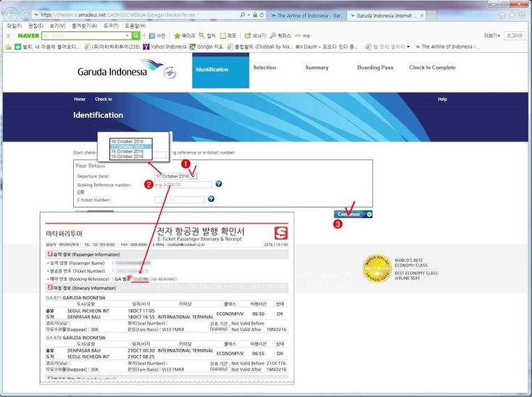Open the (주)마타하리투어(218) favorite

coord(112,47)
